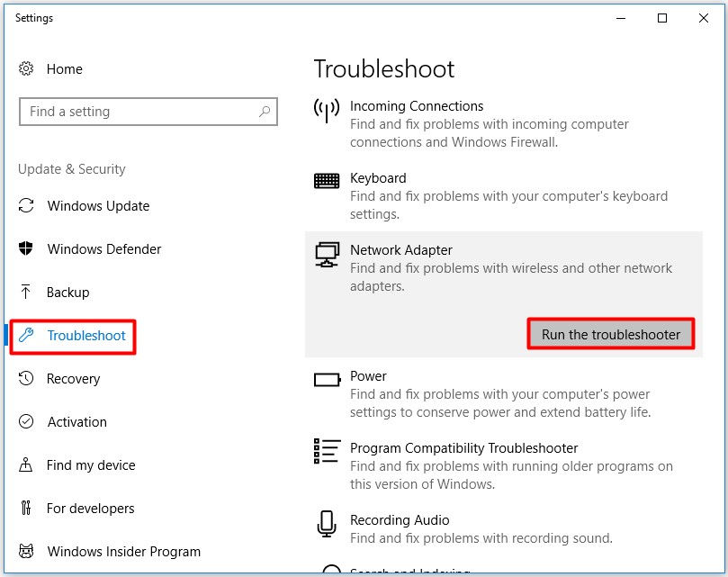Select the Keyboard troubleshooter item

pyautogui.click(x=378, y=178)
